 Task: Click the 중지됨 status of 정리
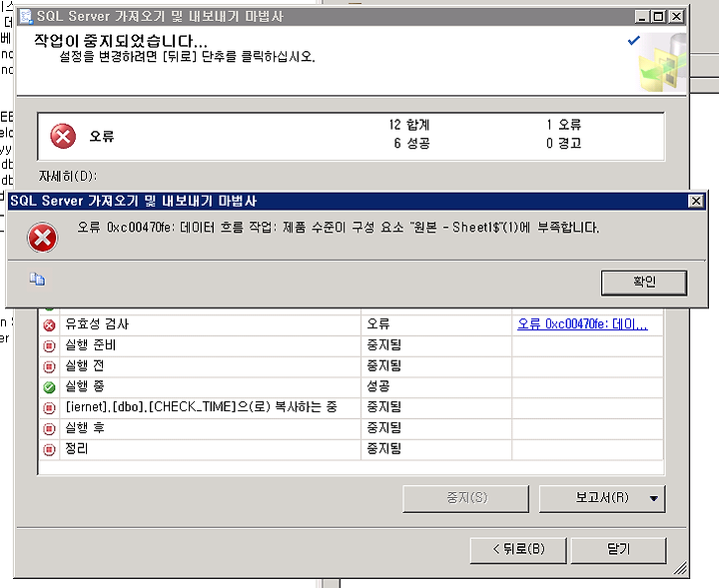[x=384, y=448]
